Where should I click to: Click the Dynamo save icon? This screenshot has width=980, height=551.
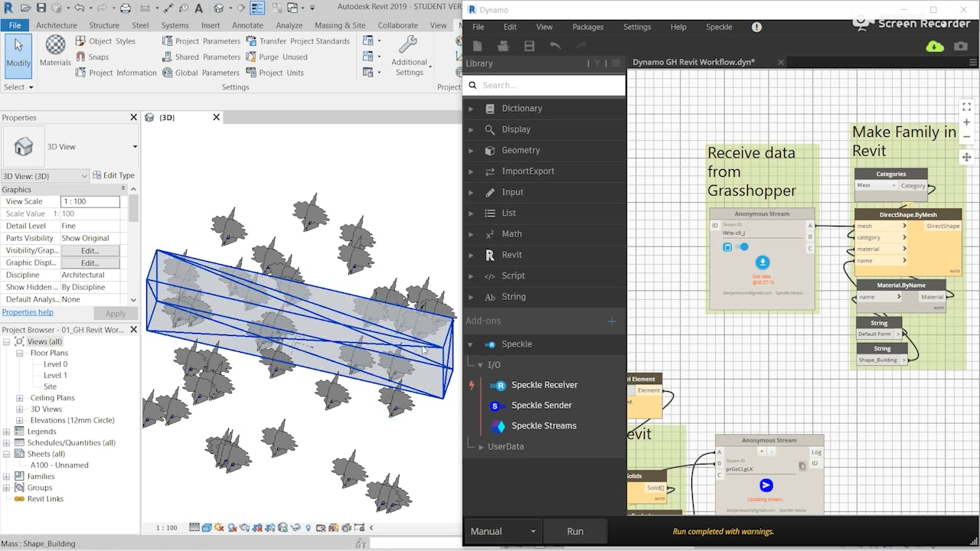click(x=529, y=47)
